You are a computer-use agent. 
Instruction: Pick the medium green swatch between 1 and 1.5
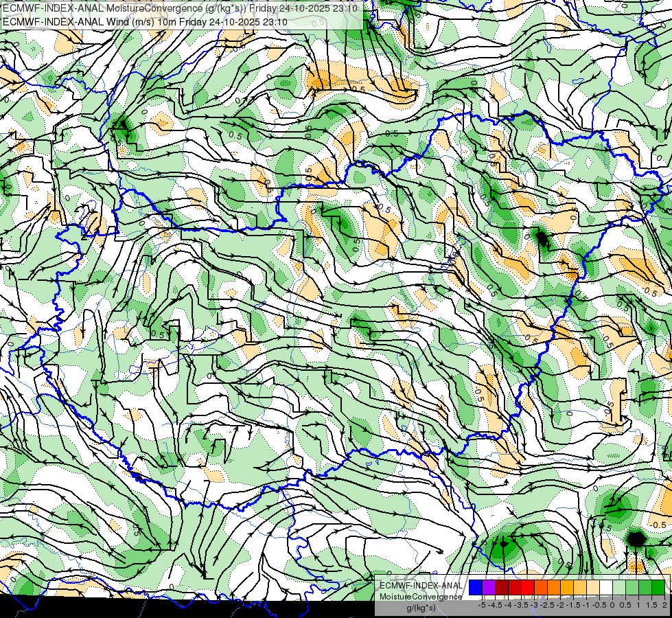645,588
